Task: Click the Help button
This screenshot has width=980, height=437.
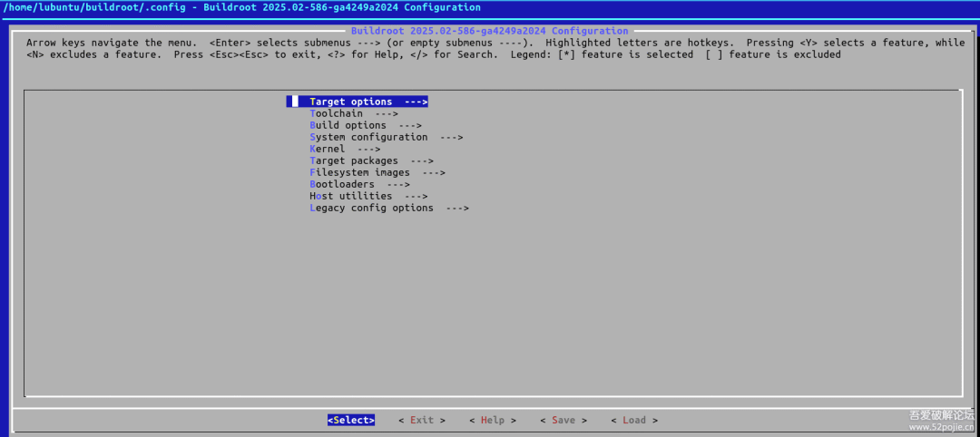Action: click(493, 420)
